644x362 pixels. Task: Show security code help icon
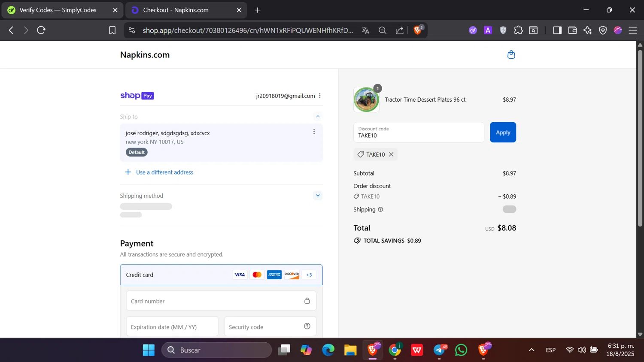point(307,326)
